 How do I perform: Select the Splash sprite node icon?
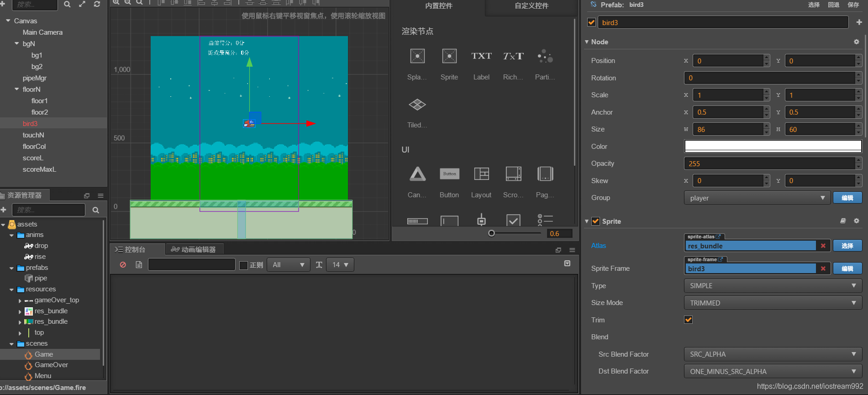coord(417,56)
